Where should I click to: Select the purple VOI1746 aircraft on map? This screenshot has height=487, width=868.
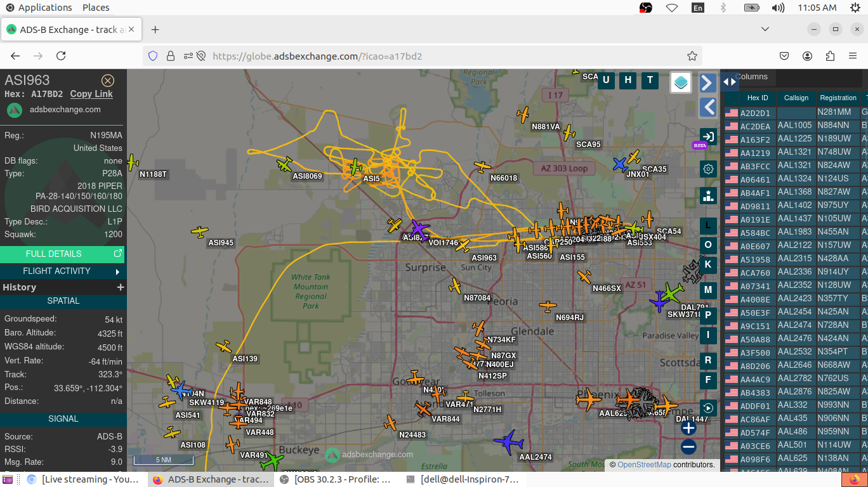coord(419,229)
